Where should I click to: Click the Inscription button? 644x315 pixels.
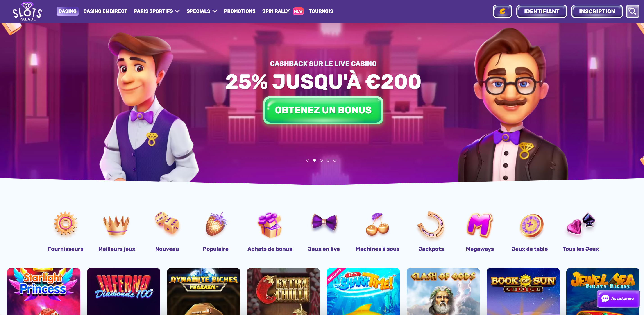[x=597, y=11]
